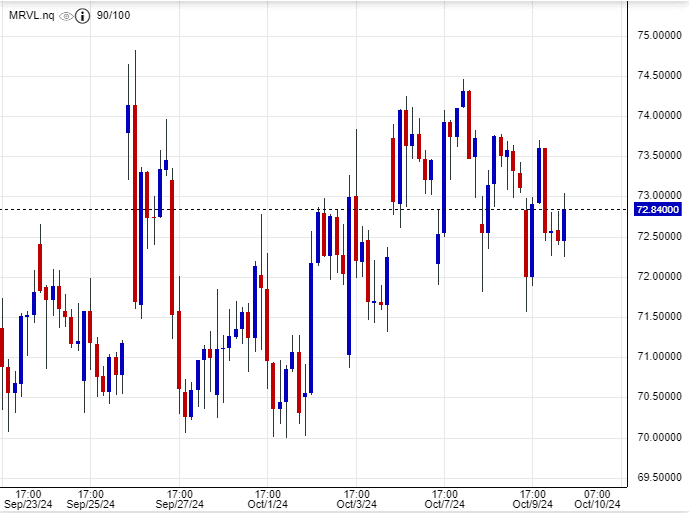Click the 74.00000 price axis label
This screenshot has height=513, width=689.
point(659,115)
